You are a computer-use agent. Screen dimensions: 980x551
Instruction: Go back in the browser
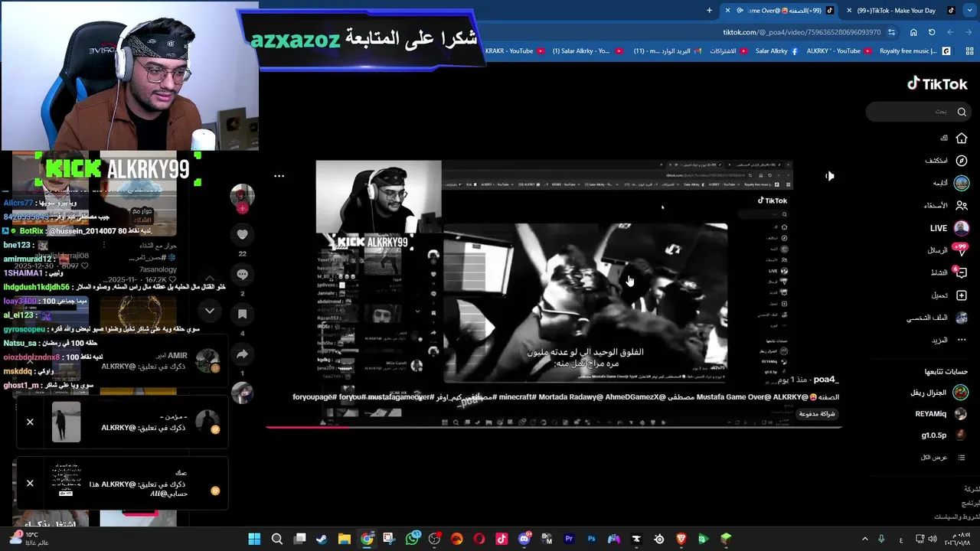(x=969, y=32)
